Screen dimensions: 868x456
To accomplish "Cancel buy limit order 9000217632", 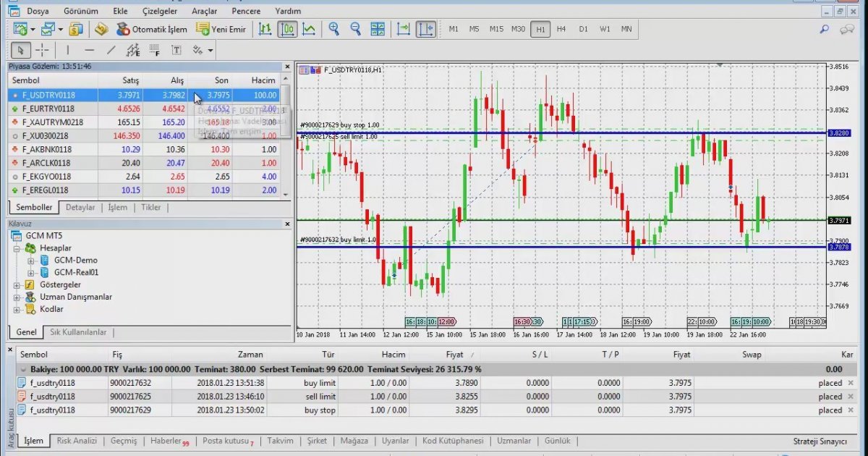I will [851, 383].
